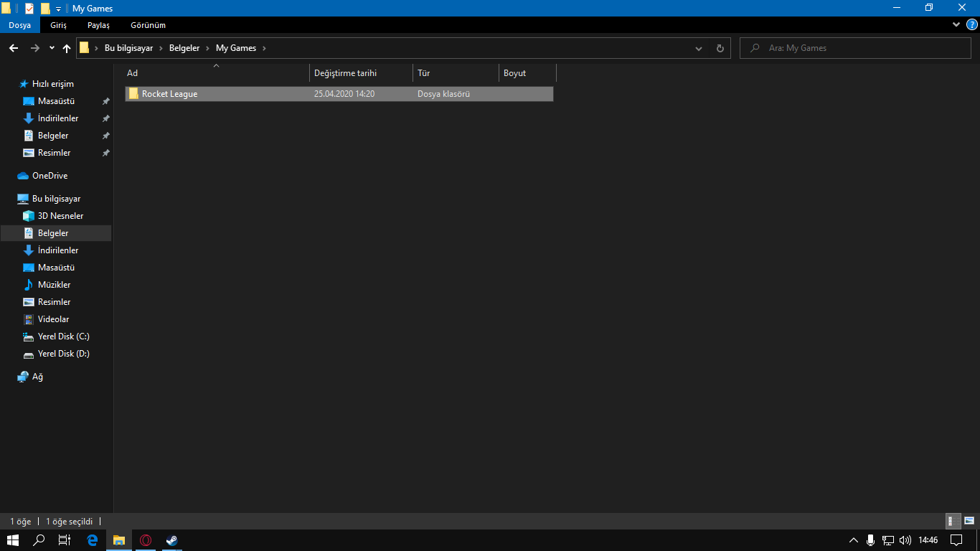Open the notification center icon
Viewport: 980px width, 551px height.
(x=956, y=540)
